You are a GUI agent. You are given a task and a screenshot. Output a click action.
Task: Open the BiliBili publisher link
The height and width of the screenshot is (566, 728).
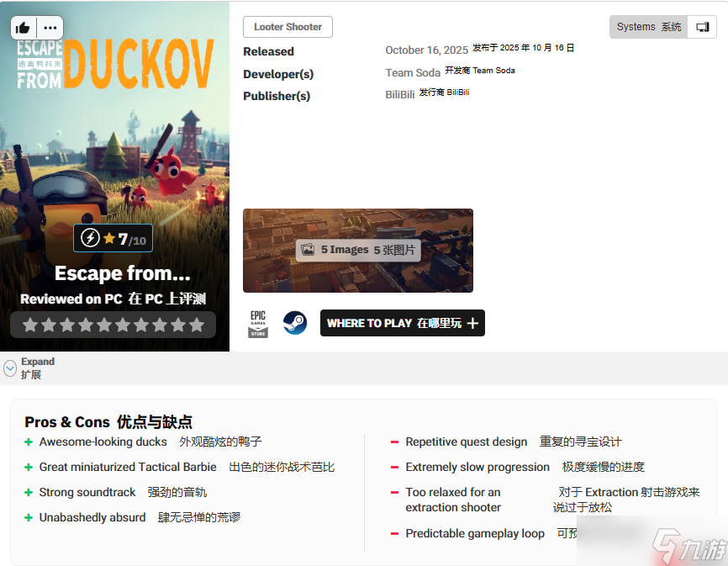[x=399, y=95]
